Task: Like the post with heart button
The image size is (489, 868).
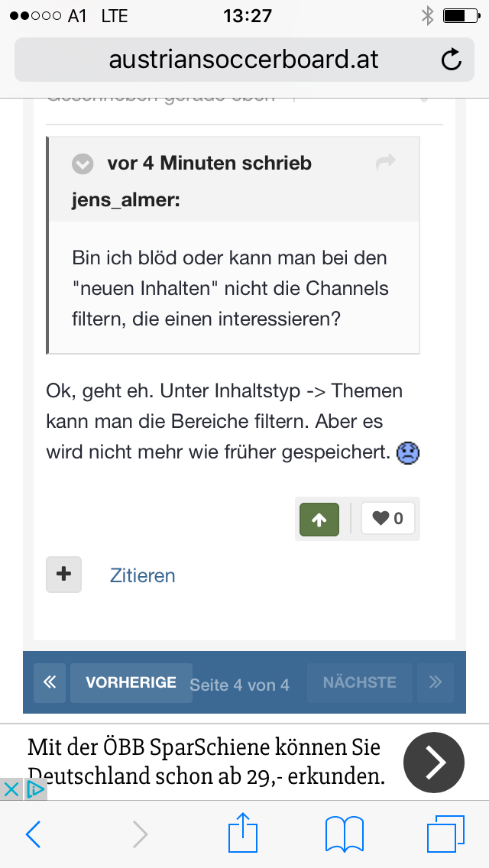Action: tap(388, 520)
